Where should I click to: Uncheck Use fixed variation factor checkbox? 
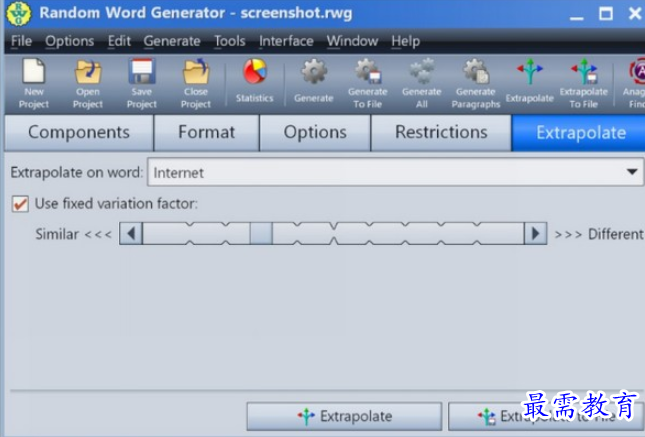pos(19,204)
